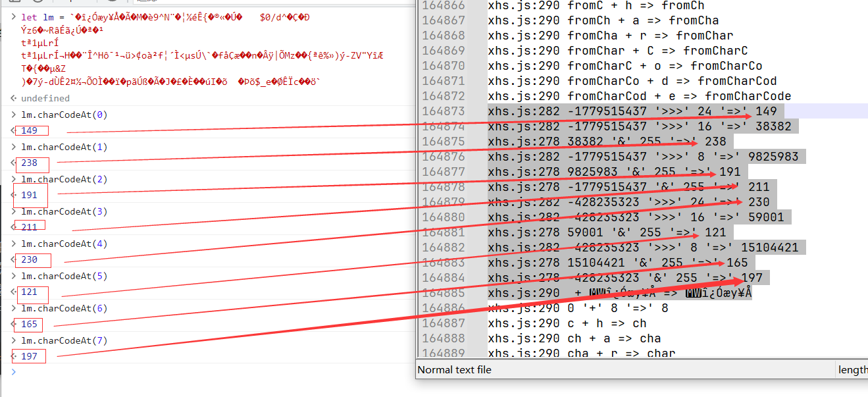
Task: Click the console result value 121
Action: pyautogui.click(x=29, y=292)
